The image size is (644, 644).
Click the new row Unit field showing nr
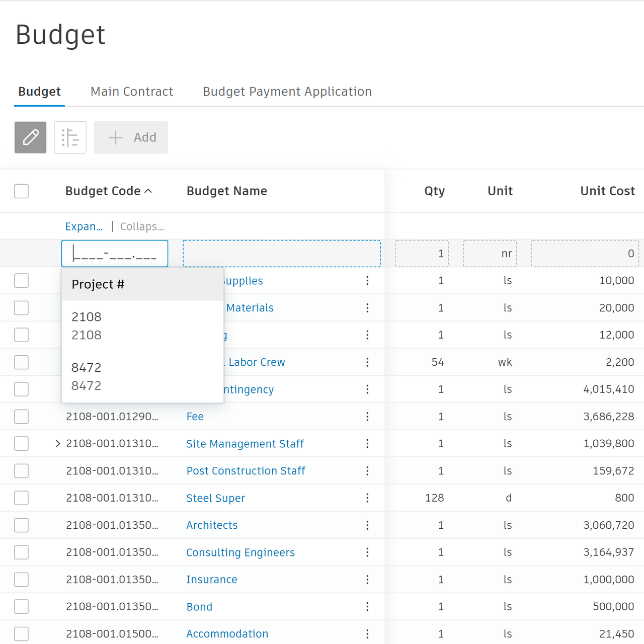(490, 254)
